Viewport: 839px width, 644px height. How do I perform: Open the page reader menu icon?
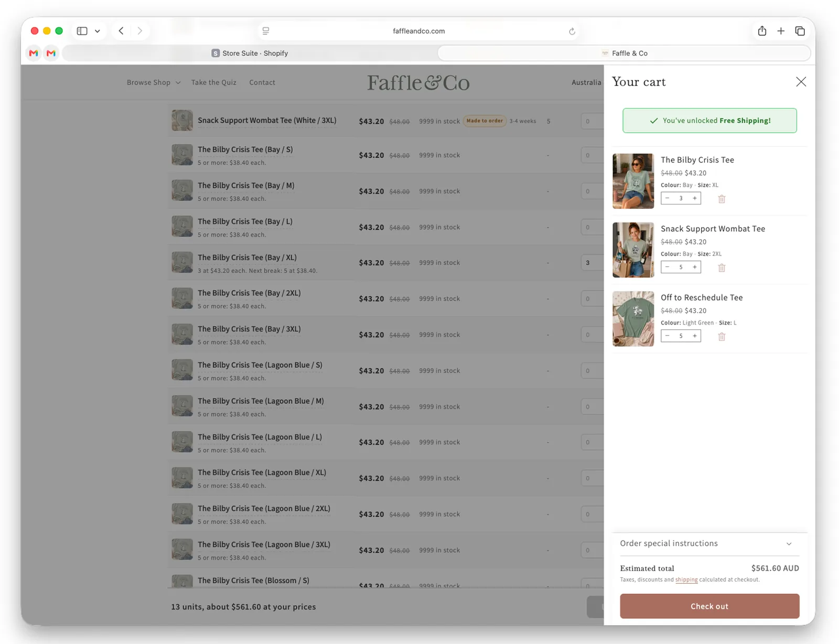pyautogui.click(x=266, y=31)
